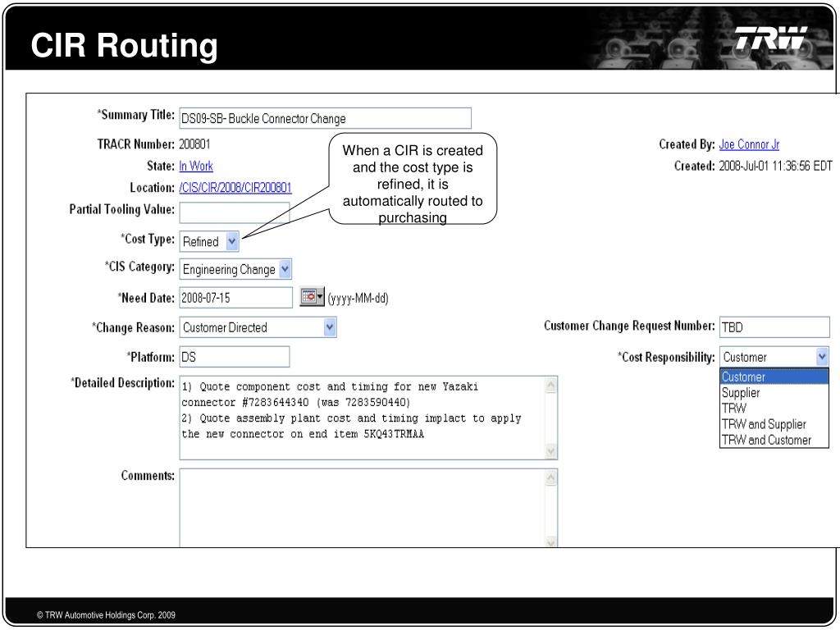Focus the Customer Change Request Number field
The height and width of the screenshot is (630, 840).
tap(774, 326)
